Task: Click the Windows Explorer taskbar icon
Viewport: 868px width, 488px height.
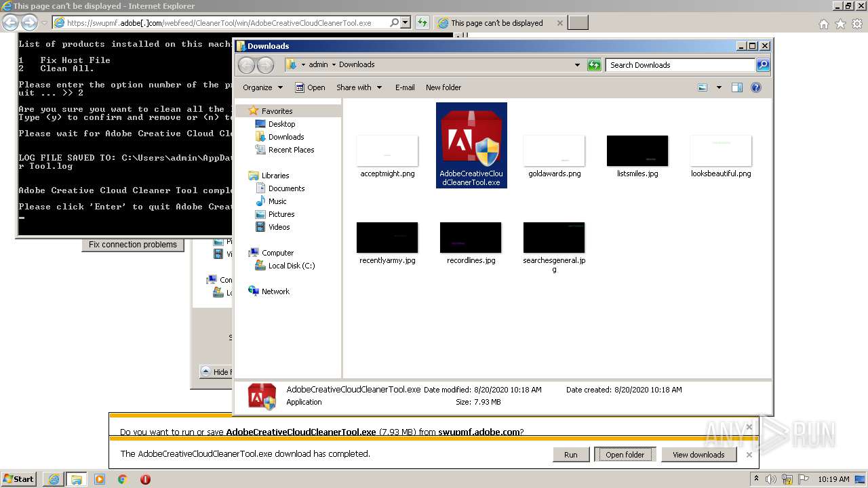Action: pyautogui.click(x=76, y=479)
